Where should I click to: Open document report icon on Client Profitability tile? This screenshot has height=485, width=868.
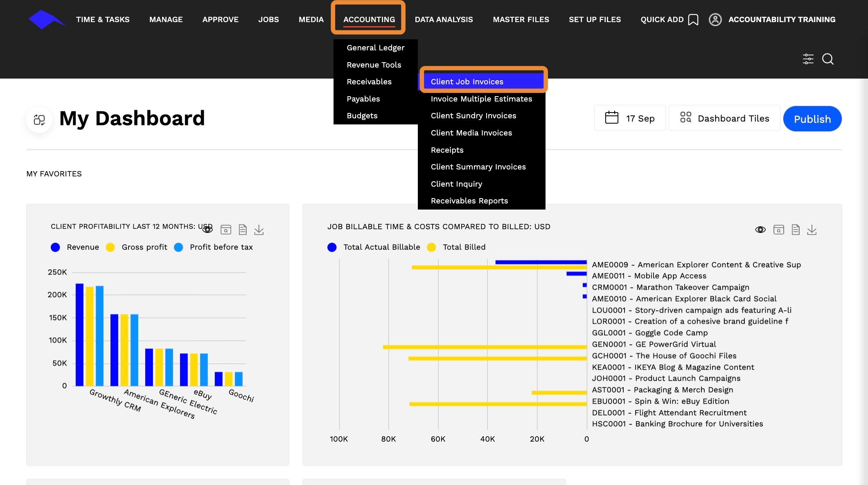(x=243, y=230)
